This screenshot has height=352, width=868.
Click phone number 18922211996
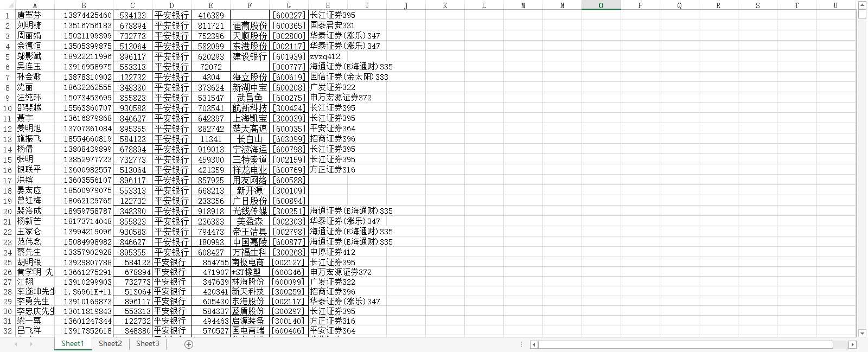coord(84,56)
